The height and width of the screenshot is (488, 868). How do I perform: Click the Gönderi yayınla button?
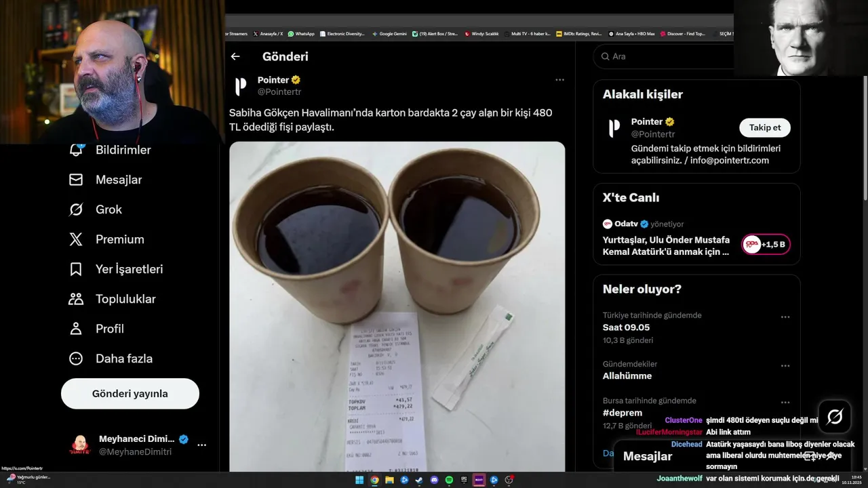pos(130,394)
